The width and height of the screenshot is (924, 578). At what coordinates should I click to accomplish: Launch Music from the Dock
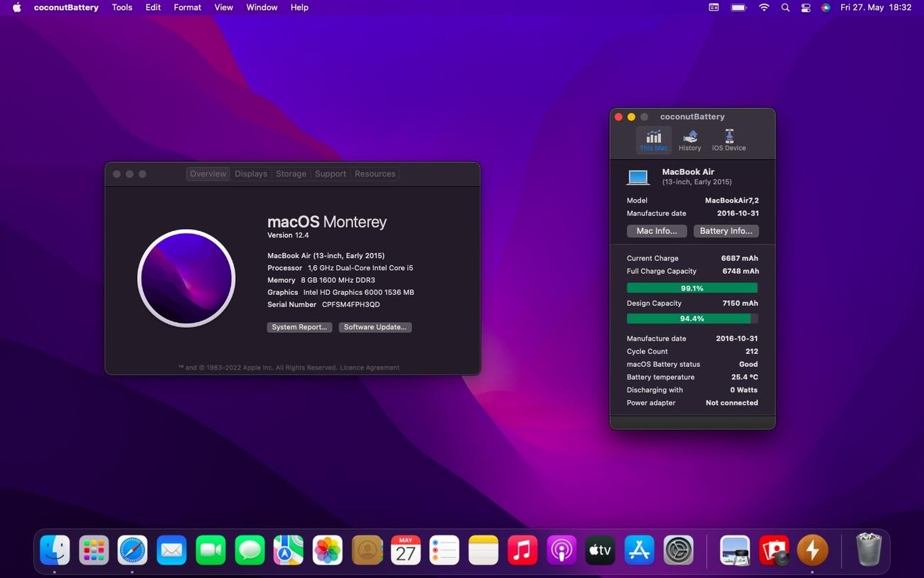[x=522, y=550]
